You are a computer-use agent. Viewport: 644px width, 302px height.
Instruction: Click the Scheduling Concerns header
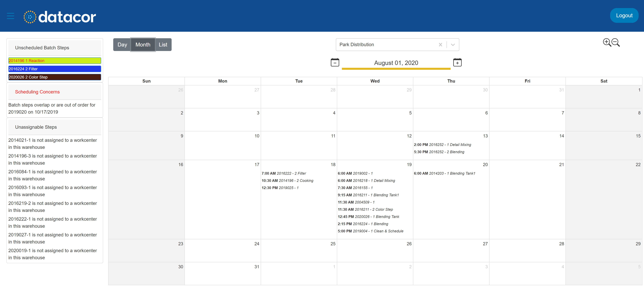point(55,92)
